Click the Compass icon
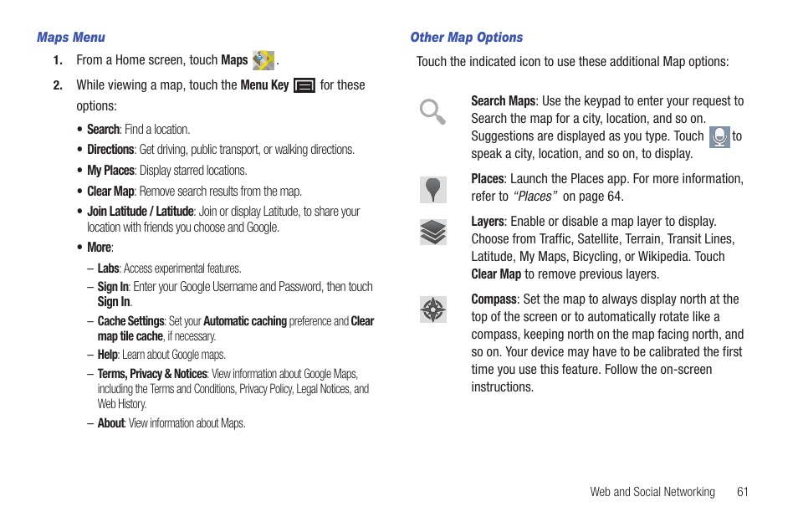798x532 pixels. tap(433, 309)
